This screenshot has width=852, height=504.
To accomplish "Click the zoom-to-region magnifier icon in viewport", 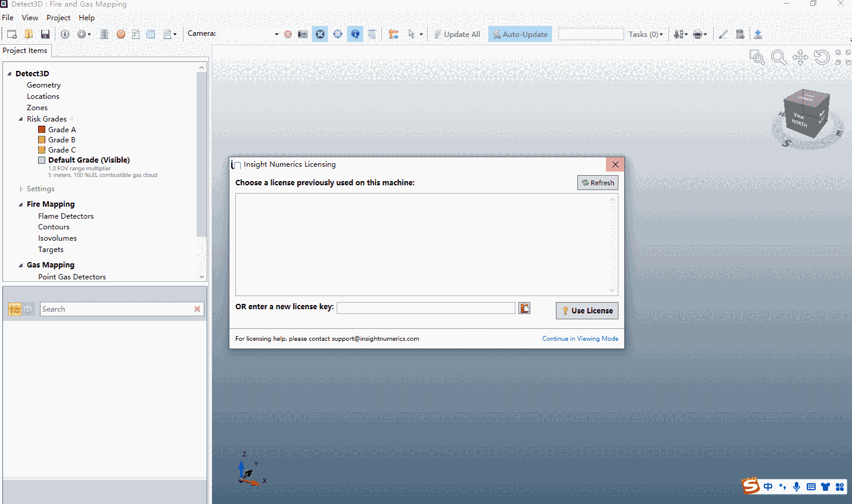I will pos(757,57).
